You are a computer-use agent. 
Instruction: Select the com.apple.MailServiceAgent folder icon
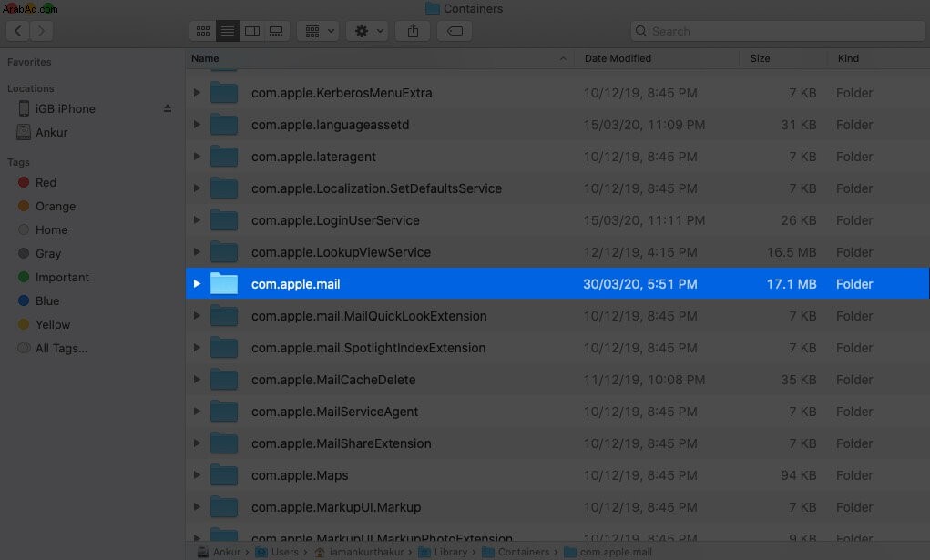click(224, 412)
